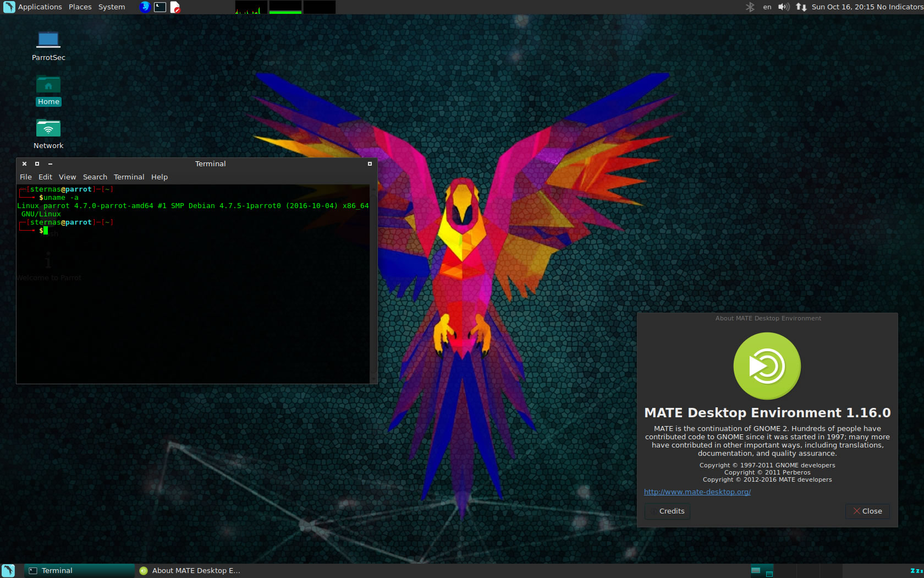Viewport: 924px width, 578px height.
Task: Close the About MATE dialog
Action: (867, 511)
